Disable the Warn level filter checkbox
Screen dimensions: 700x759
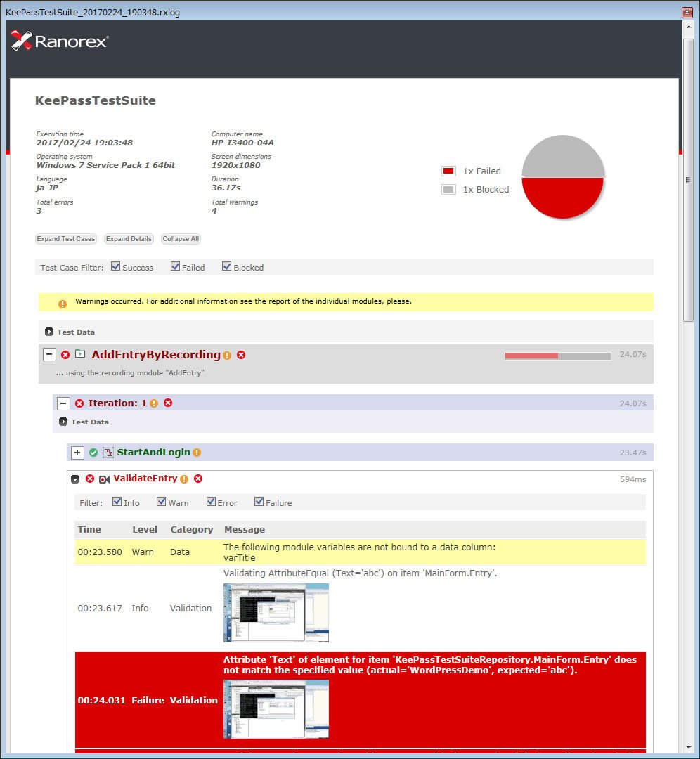tap(162, 502)
